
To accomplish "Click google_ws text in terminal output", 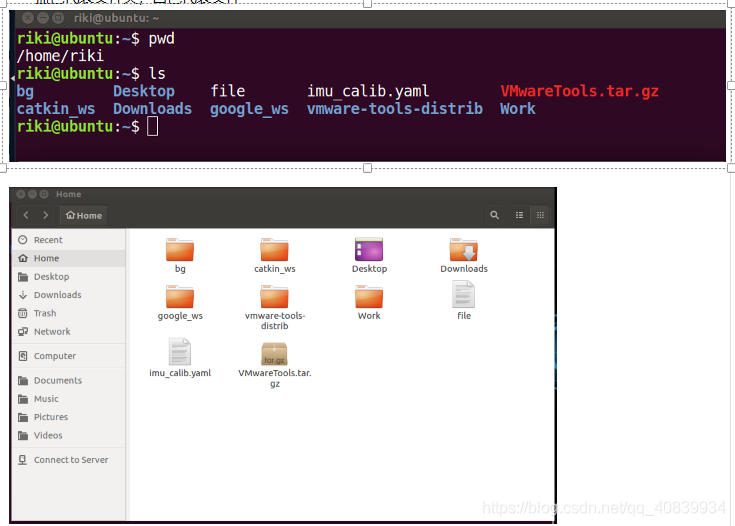I will pyautogui.click(x=249, y=109).
